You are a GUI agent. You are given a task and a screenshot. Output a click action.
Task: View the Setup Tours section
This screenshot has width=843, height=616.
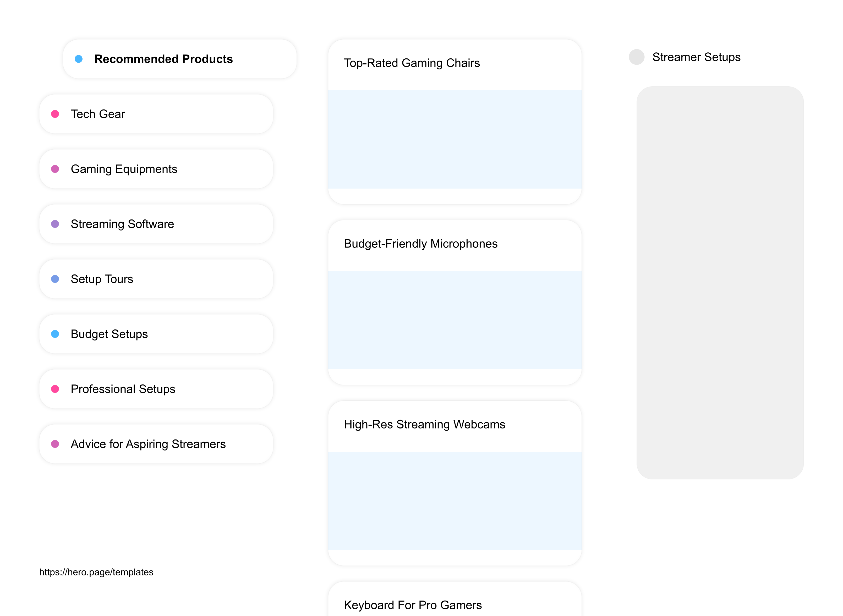click(x=102, y=279)
